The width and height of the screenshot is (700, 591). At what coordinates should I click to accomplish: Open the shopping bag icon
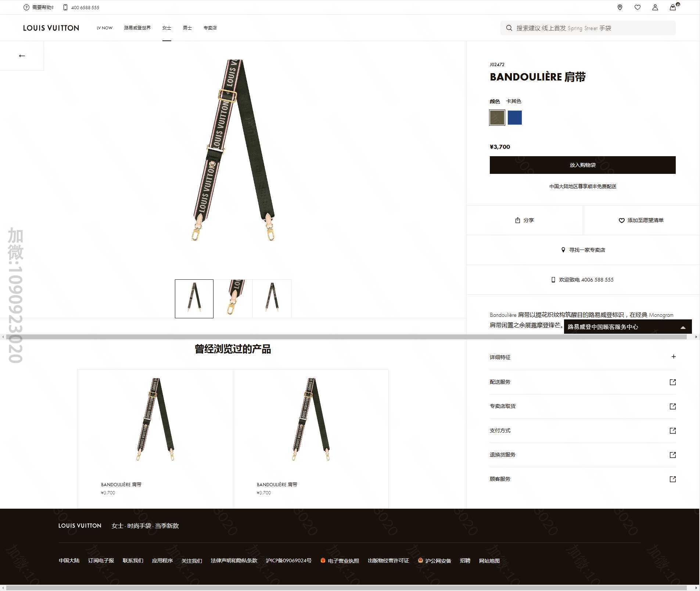pos(673,7)
